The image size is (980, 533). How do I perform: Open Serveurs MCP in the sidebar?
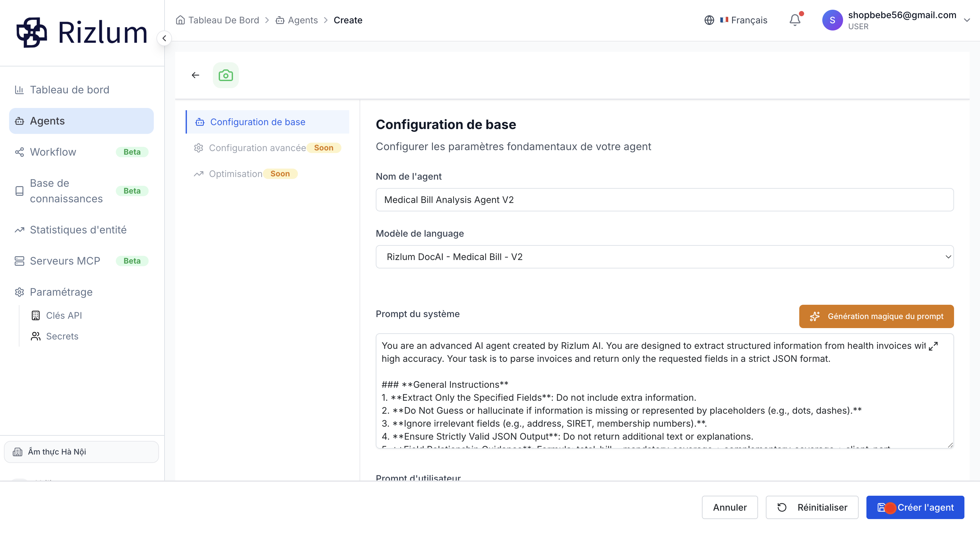pyautogui.click(x=81, y=261)
